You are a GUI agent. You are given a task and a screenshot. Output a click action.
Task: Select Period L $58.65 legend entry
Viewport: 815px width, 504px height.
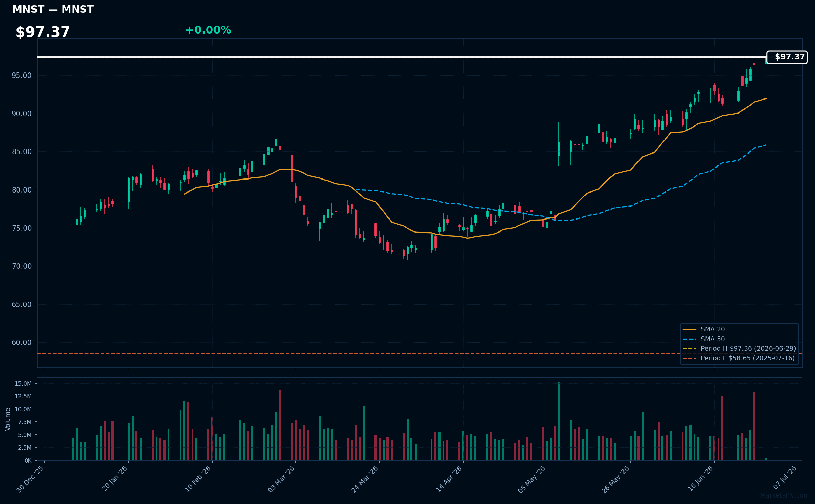point(739,358)
